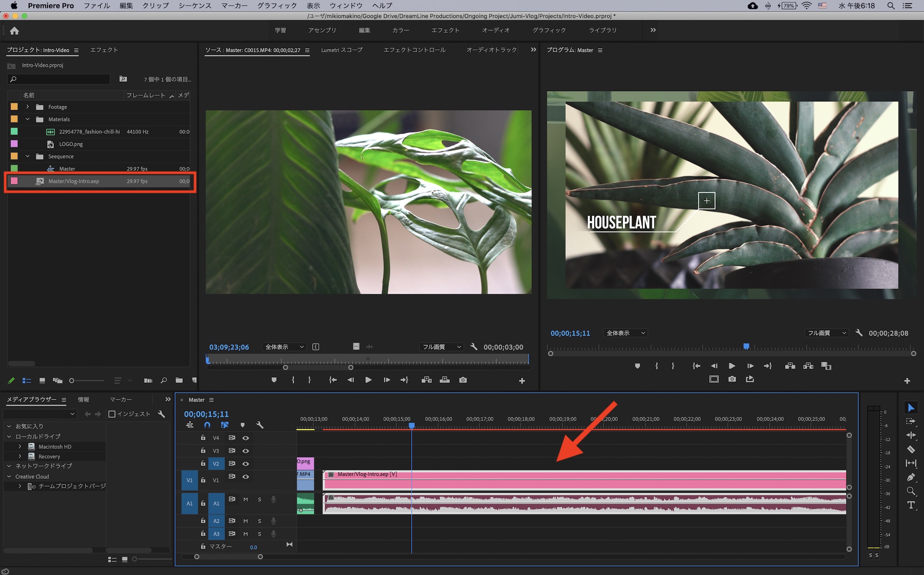Play the Program monitor sequence
924x575 pixels.
click(732, 366)
